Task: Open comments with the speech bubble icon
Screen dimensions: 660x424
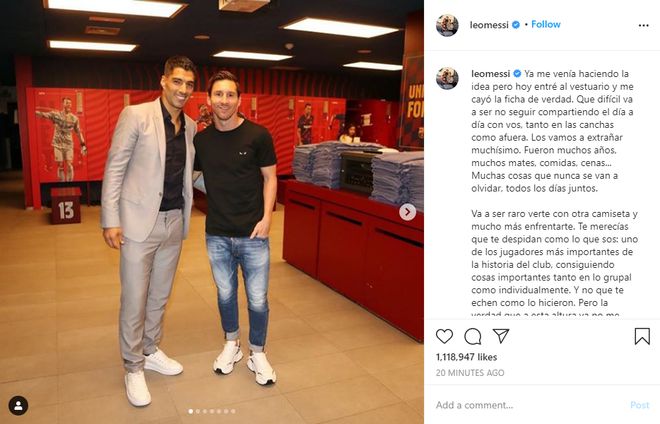Action: point(473,336)
